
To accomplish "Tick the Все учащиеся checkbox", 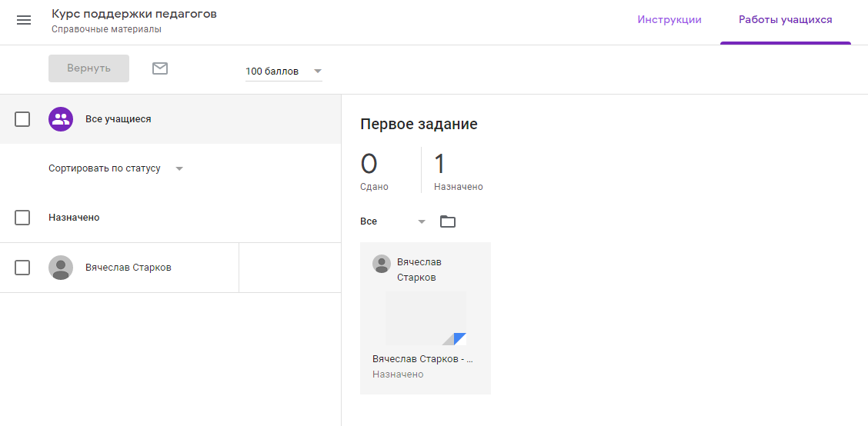I will click(22, 119).
